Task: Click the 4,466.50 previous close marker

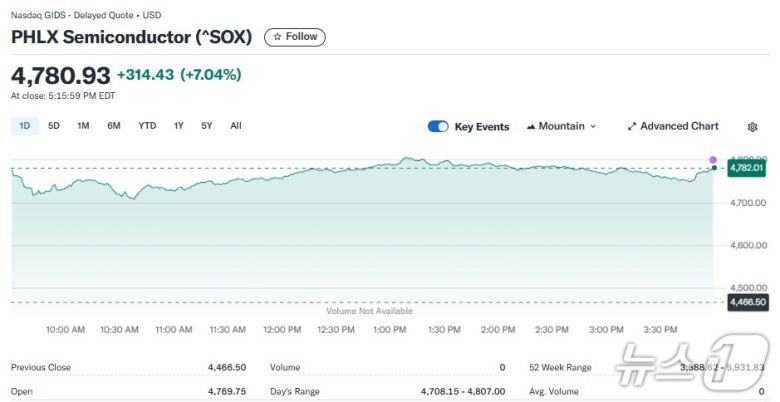Action: click(747, 302)
